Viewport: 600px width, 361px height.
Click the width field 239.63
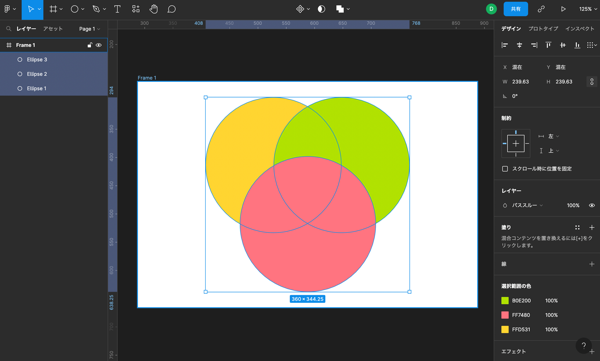520,82
